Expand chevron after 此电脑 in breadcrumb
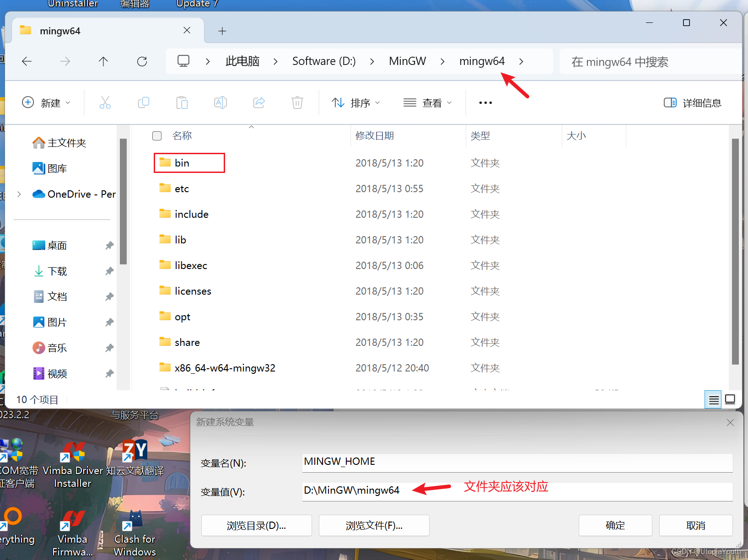The height and width of the screenshot is (560, 748). coord(275,61)
